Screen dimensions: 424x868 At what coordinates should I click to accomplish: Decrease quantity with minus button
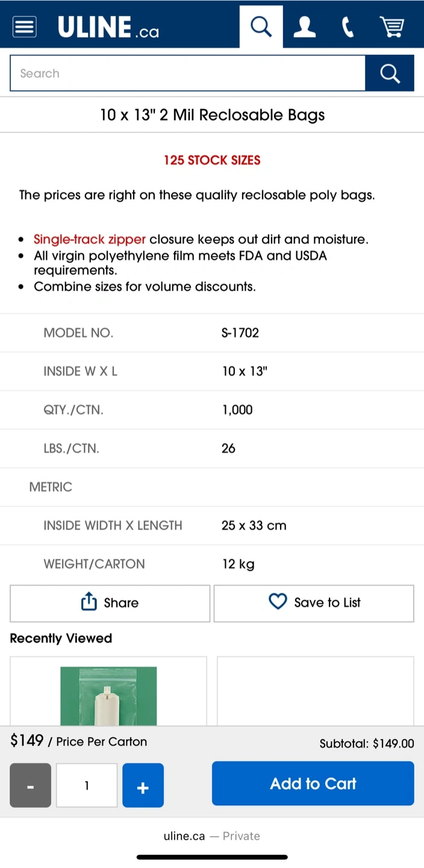(x=30, y=785)
